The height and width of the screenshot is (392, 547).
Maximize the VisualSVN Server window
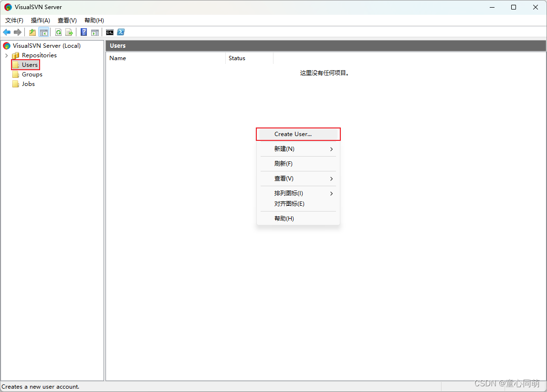click(514, 7)
